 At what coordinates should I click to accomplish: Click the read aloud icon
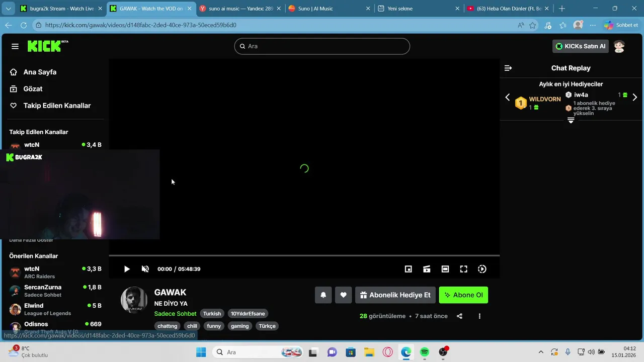pos(520,25)
